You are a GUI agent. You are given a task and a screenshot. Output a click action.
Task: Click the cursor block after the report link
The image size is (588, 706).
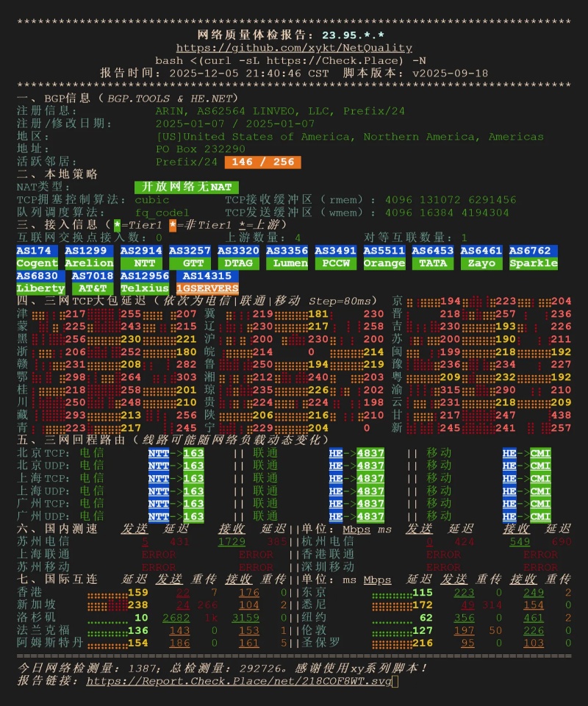pyautogui.click(x=395, y=681)
